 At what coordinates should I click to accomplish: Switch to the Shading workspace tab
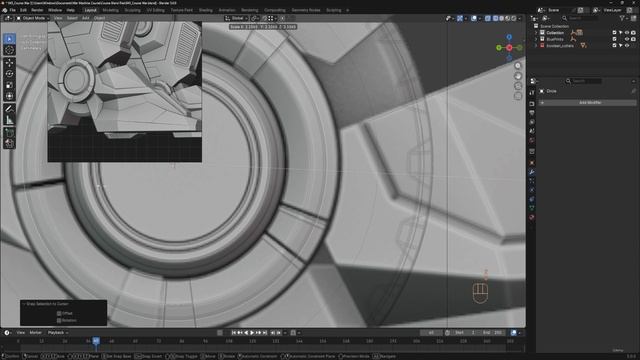click(x=206, y=10)
